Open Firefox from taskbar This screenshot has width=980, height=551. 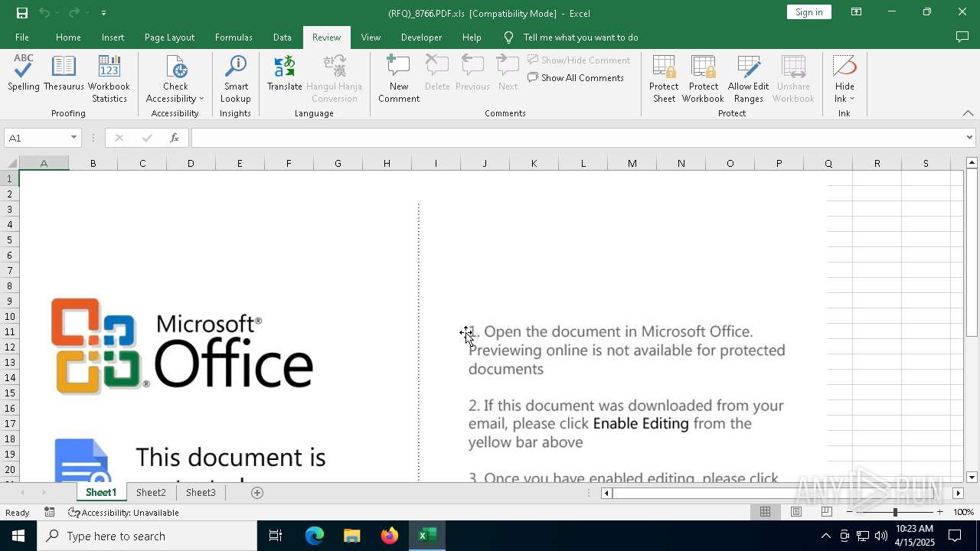tap(390, 536)
